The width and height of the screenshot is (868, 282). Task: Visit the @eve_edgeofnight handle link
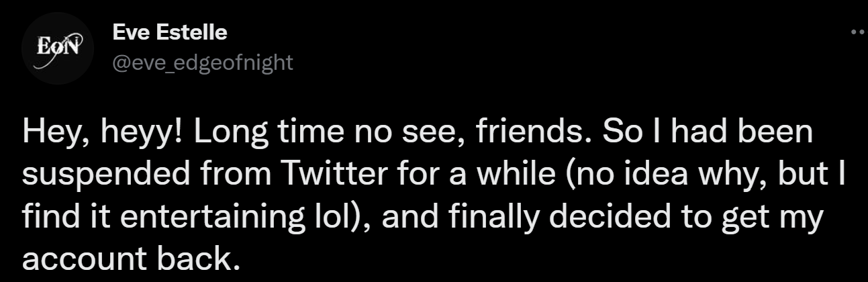[203, 63]
